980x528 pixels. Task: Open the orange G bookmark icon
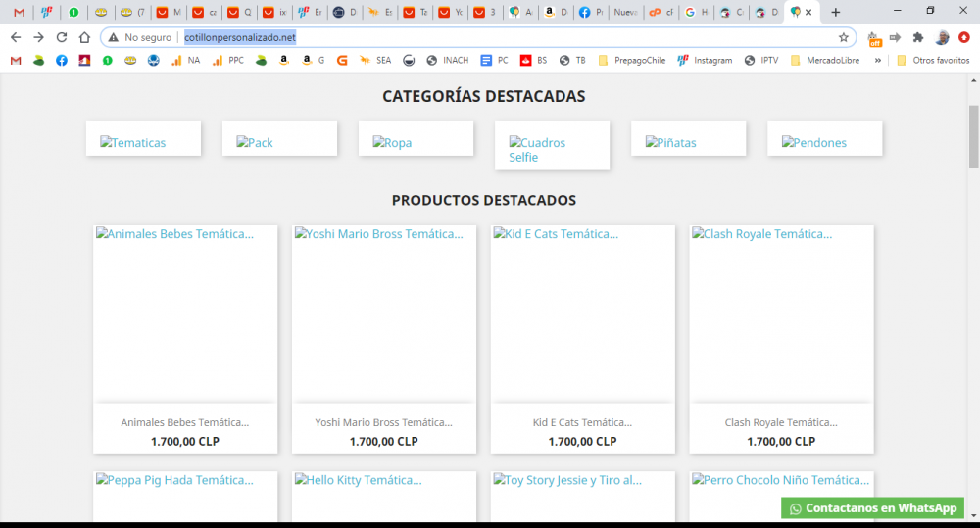342,61
